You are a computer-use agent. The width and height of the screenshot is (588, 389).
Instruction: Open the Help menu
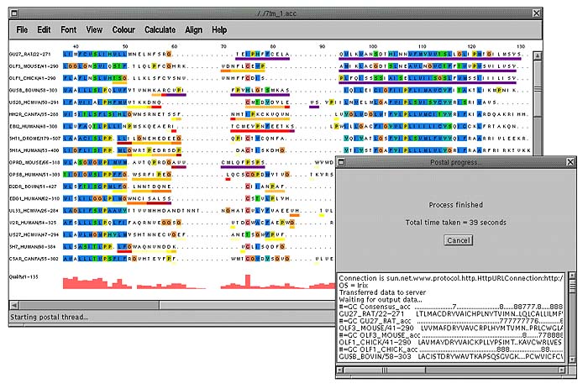(219, 29)
